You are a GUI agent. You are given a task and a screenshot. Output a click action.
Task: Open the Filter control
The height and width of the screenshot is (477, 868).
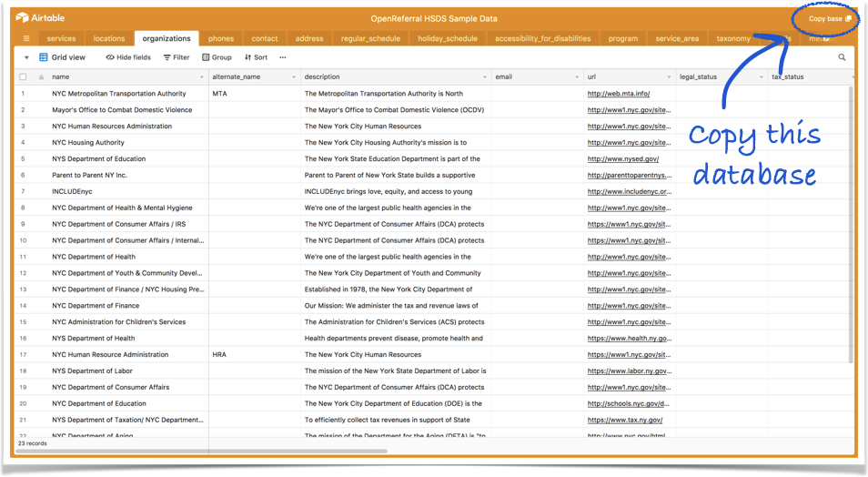click(x=177, y=57)
